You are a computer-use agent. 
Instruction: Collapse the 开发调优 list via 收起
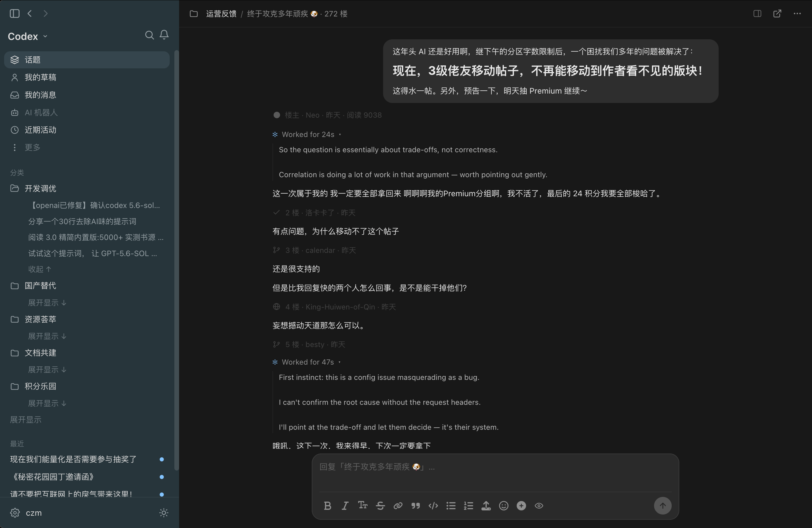tap(40, 269)
